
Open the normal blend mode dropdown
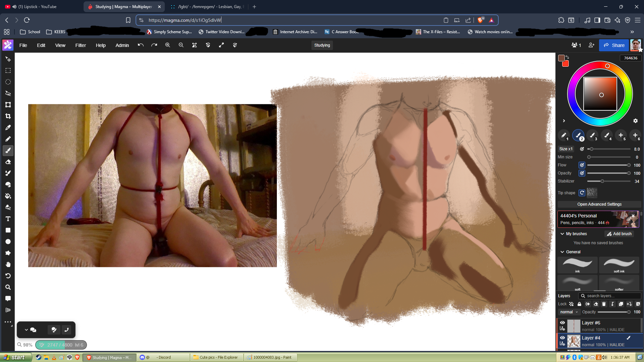[569, 312]
